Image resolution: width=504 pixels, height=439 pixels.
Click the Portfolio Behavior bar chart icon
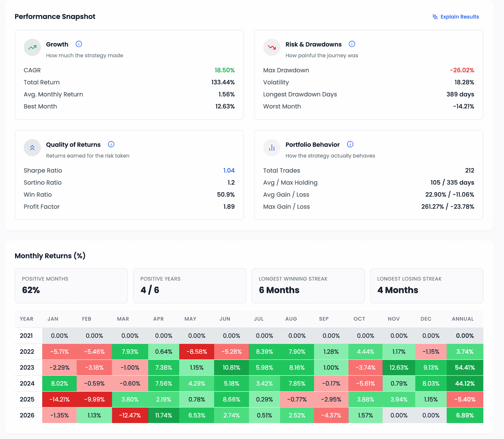[x=272, y=148]
